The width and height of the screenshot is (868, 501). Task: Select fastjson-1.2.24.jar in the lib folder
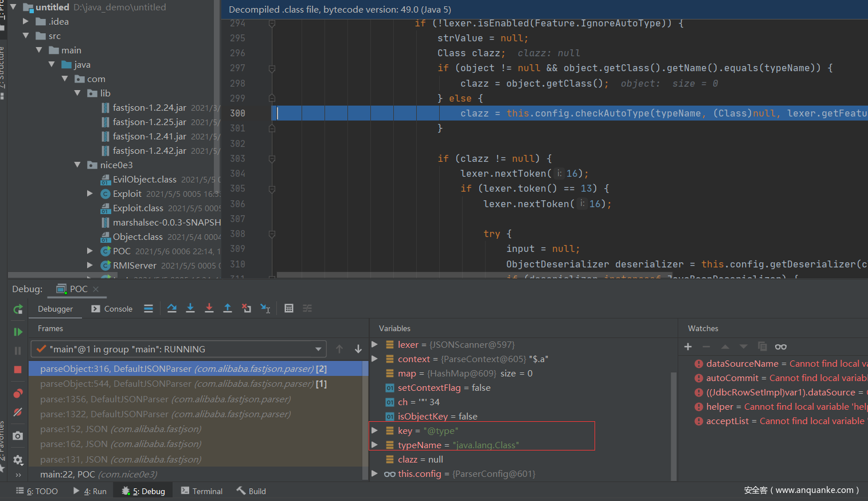click(149, 108)
